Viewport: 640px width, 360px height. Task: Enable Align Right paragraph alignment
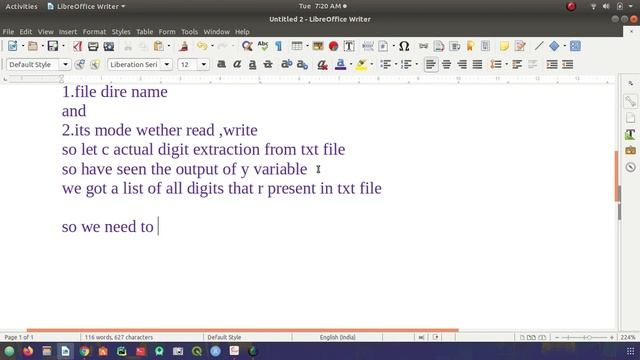462,64
